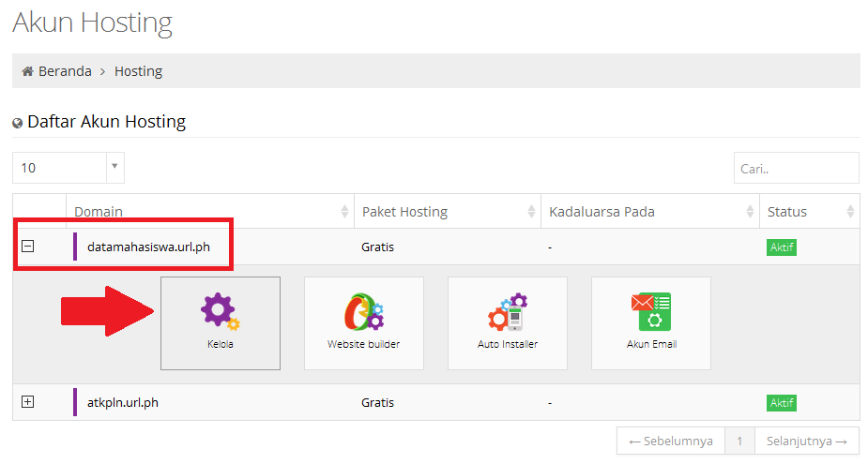Screen dimensions: 868x464
Task: Click the home icon in breadcrumb
Action: [x=27, y=71]
